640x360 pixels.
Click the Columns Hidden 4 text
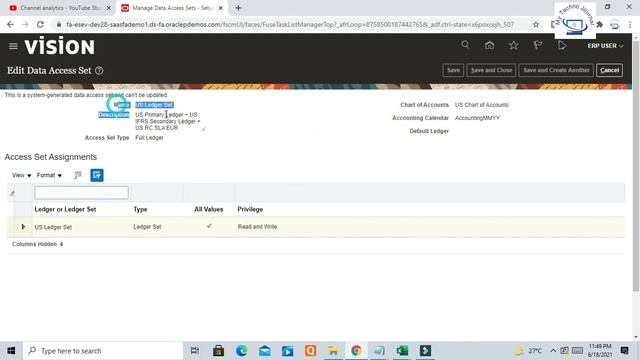[x=38, y=244]
